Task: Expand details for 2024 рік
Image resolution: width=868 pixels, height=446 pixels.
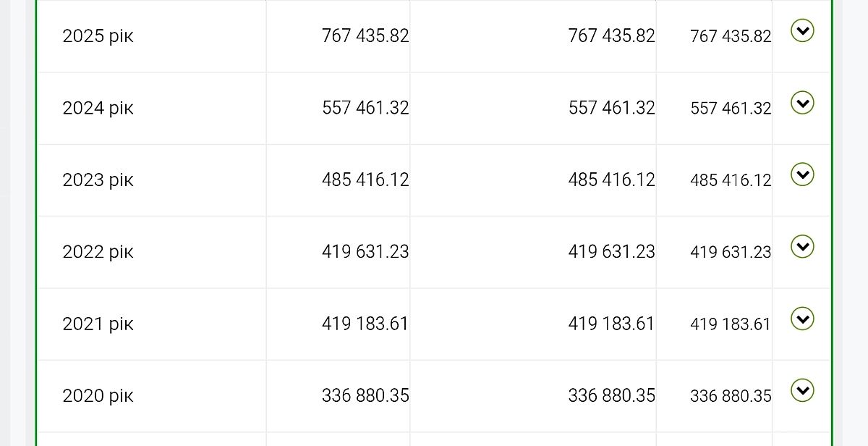Action: pos(802,103)
